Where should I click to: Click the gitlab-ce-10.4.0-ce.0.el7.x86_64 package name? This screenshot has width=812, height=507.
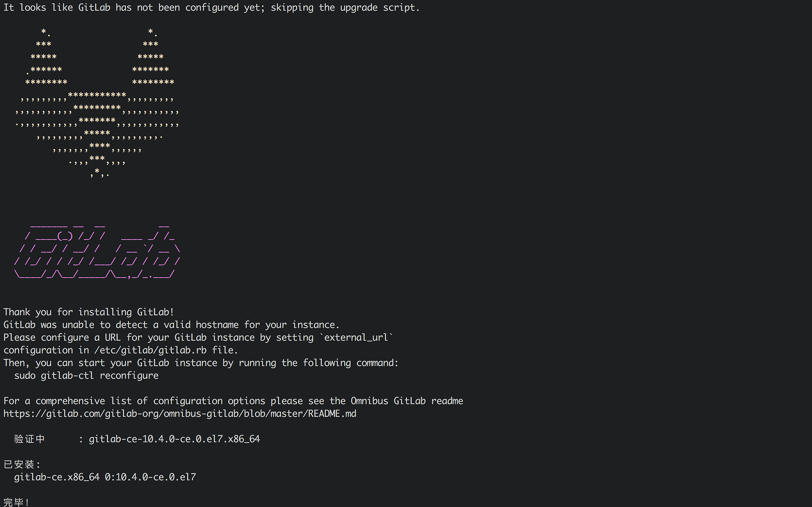[174, 439]
